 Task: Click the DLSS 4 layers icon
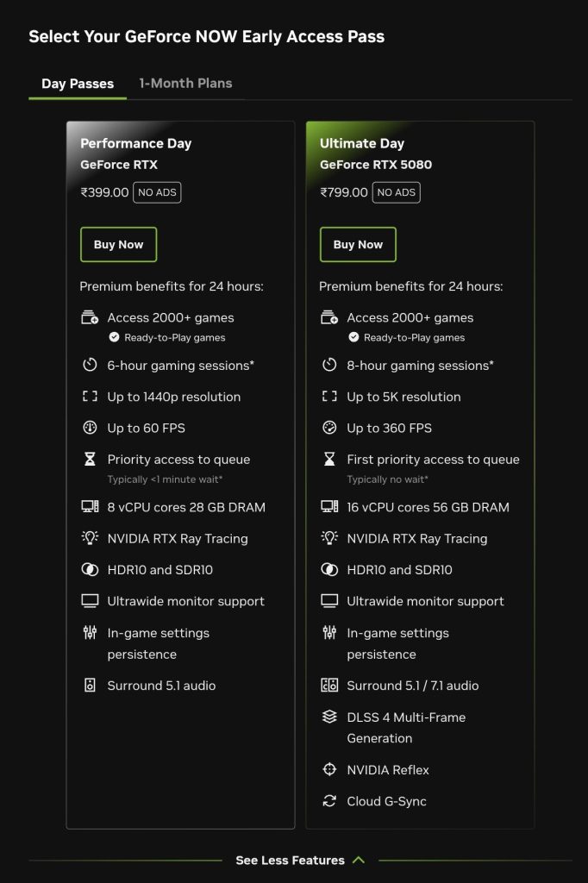pyautogui.click(x=329, y=717)
